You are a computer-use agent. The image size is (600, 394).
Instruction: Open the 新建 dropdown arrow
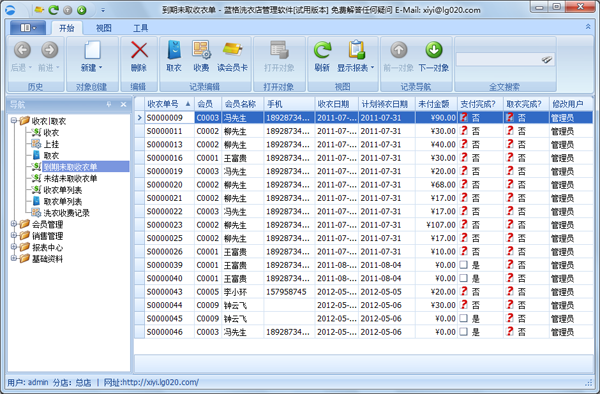coord(101,68)
